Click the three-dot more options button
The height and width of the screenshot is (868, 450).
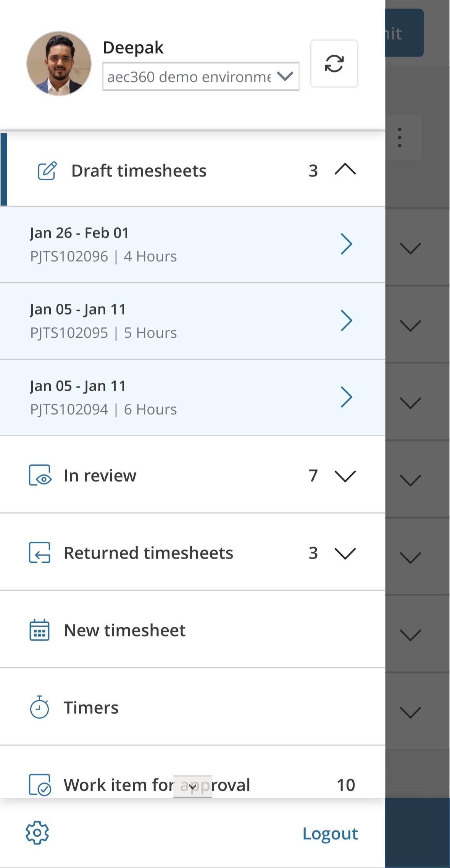click(399, 138)
